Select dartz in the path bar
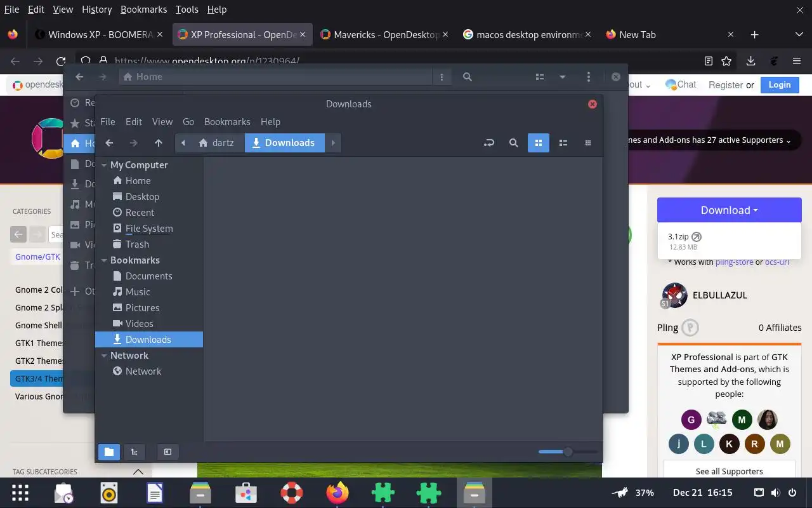This screenshot has height=508, width=812. [x=216, y=143]
